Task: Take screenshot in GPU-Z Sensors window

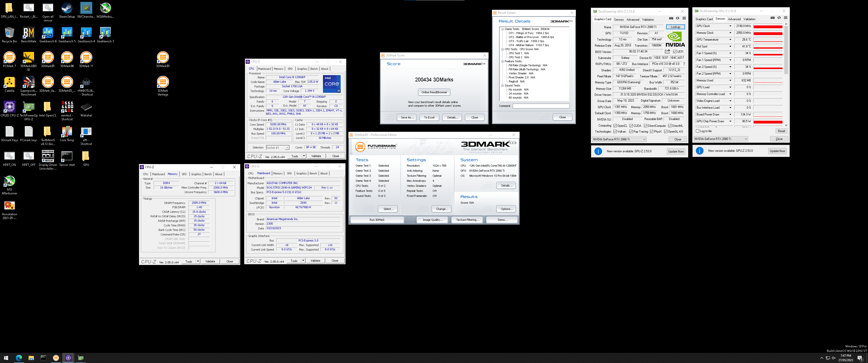Action: point(772,18)
